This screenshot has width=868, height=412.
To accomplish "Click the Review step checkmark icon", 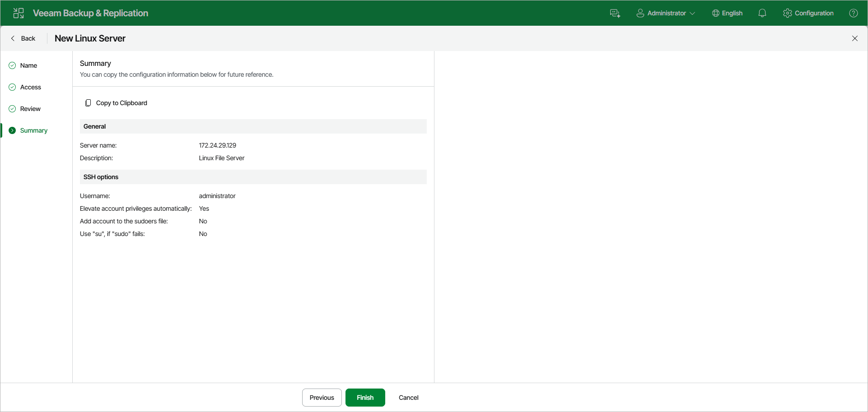I will tap(12, 109).
